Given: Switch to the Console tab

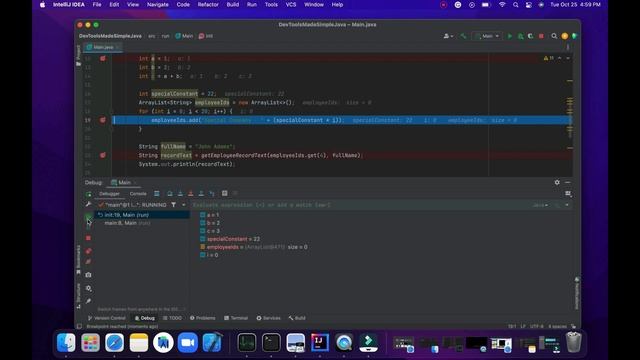Looking at the screenshot, I should [x=138, y=193].
